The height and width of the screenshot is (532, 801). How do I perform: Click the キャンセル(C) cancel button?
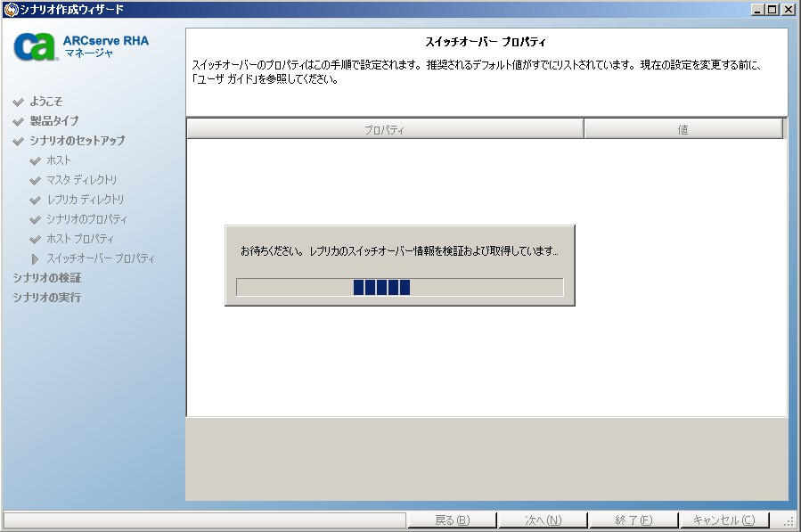(723, 520)
